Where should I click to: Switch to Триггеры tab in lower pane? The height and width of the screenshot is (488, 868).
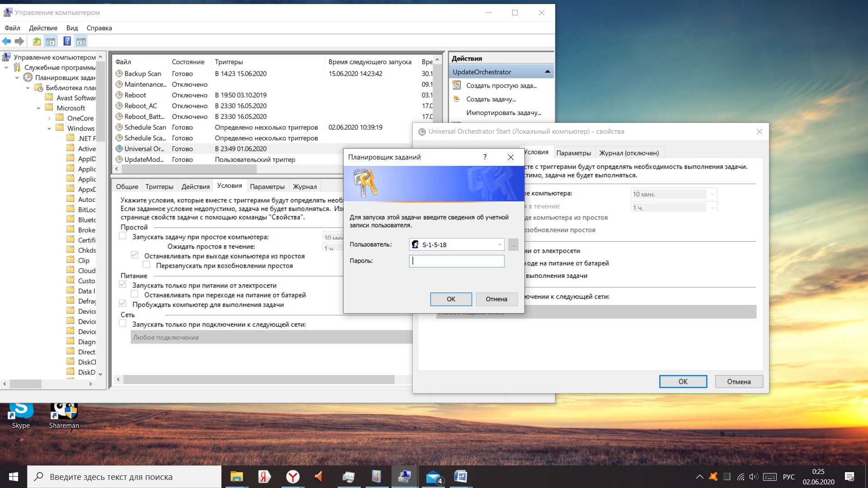159,187
